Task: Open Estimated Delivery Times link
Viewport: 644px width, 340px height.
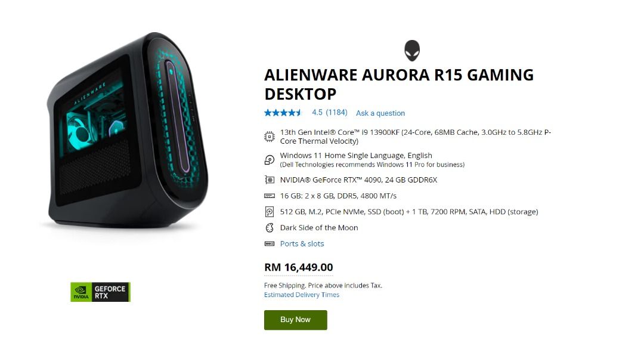Action: 302,295
